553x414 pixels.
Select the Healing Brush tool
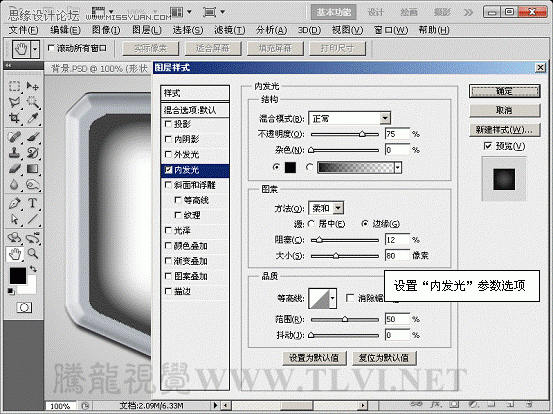click(x=14, y=136)
